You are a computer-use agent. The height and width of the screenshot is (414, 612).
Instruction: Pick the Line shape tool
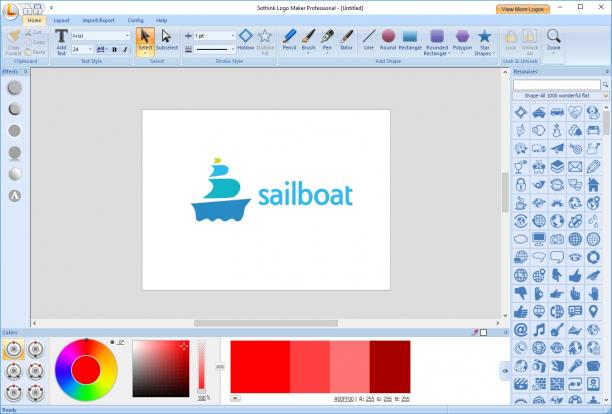click(x=368, y=40)
